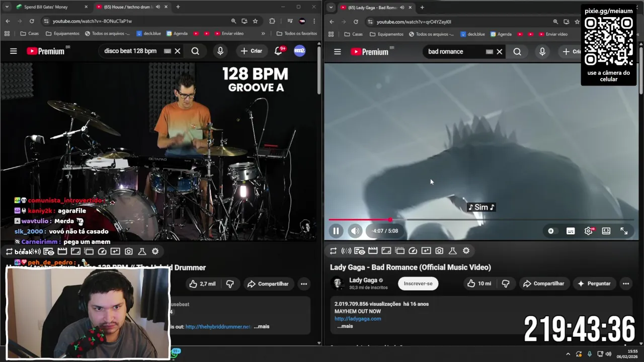The height and width of the screenshot is (362, 644).
Task: Expand drum video description with ...mais
Action: pyautogui.click(x=262, y=327)
